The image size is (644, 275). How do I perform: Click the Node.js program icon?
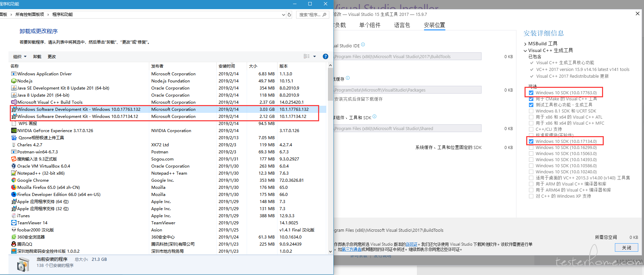click(14, 81)
